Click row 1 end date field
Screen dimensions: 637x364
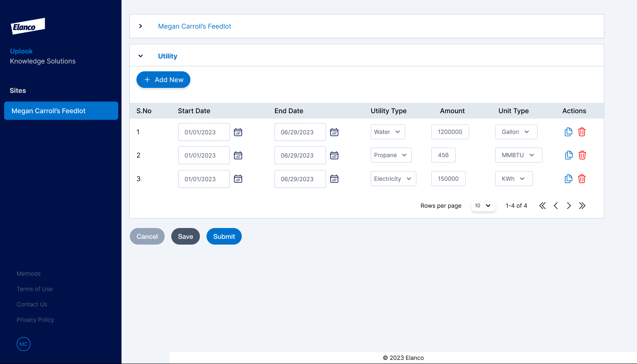300,132
